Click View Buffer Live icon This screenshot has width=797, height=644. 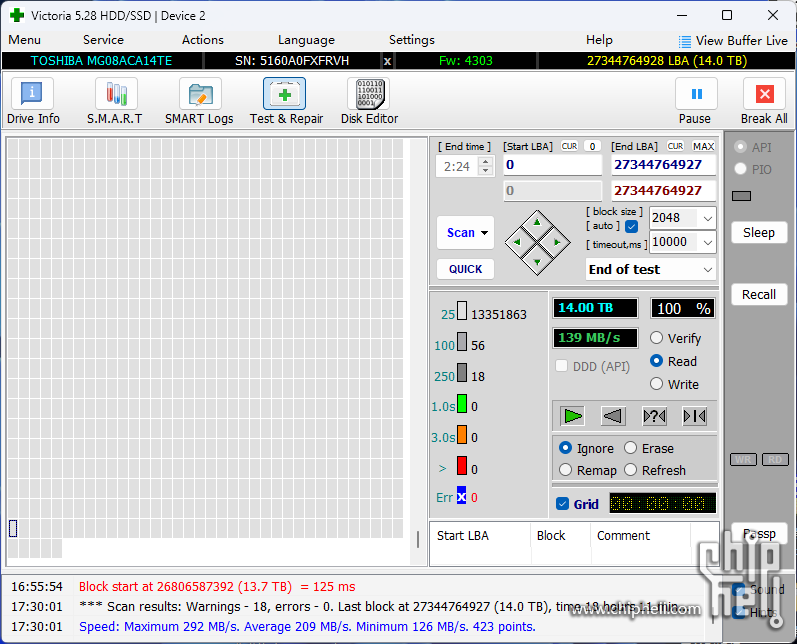685,41
